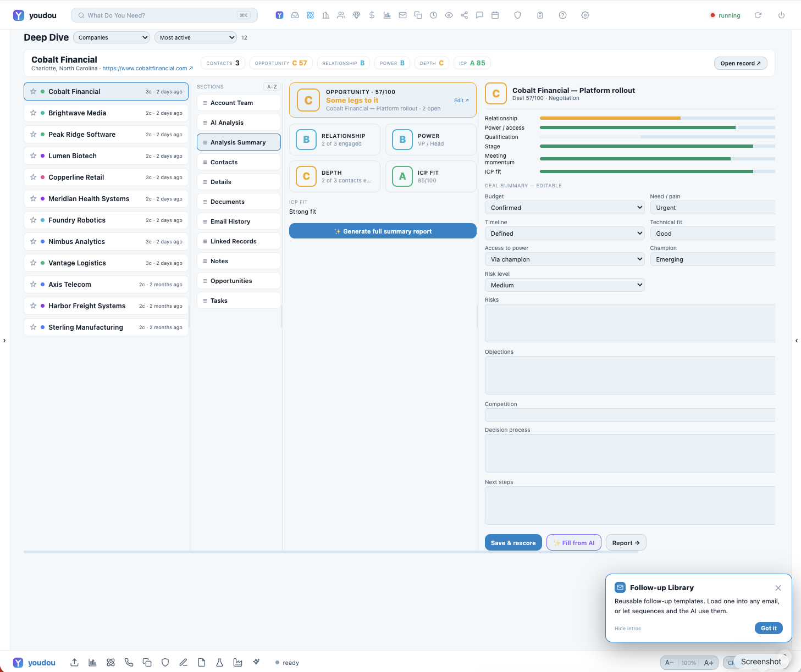Select the Email History section
Viewport: 801px width, 672px height.
click(x=239, y=221)
